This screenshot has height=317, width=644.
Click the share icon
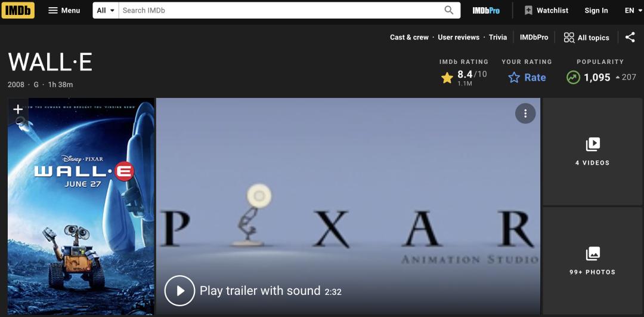(630, 38)
